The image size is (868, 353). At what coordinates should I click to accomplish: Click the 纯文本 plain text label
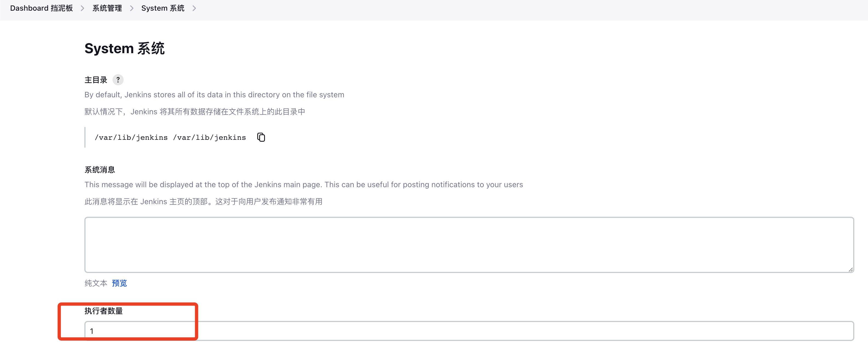pos(96,283)
